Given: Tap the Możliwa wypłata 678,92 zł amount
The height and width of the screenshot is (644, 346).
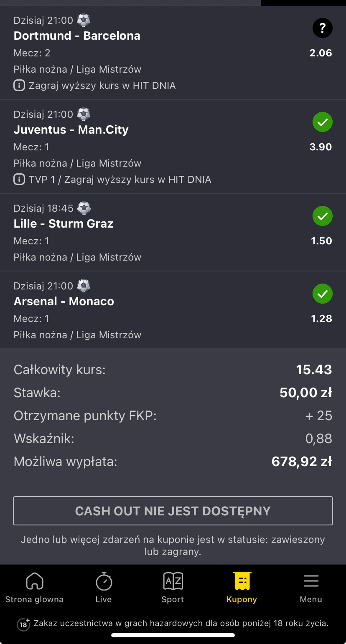Looking at the screenshot, I should 302,461.
